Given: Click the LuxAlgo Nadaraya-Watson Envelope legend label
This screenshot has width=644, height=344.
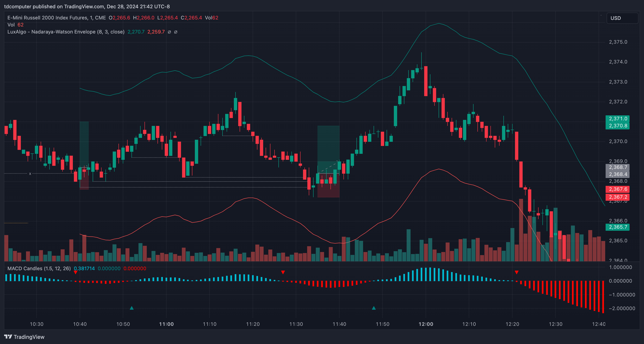Looking at the screenshot, I should [66, 32].
